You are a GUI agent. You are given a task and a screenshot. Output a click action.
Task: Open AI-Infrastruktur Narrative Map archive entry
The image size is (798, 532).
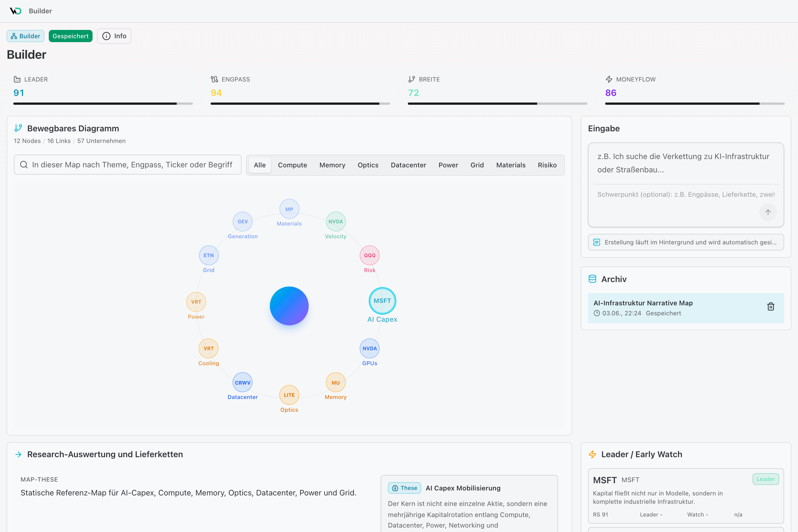[x=686, y=308]
